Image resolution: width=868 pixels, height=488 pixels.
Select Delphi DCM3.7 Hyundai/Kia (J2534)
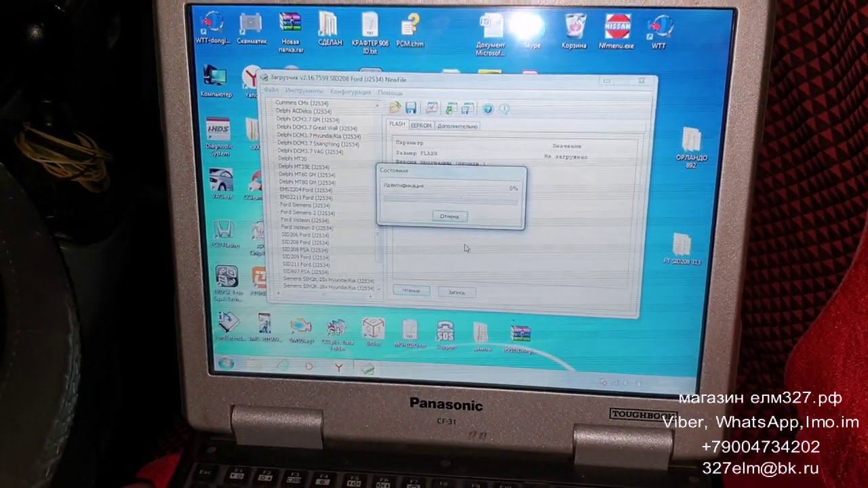pos(319,136)
